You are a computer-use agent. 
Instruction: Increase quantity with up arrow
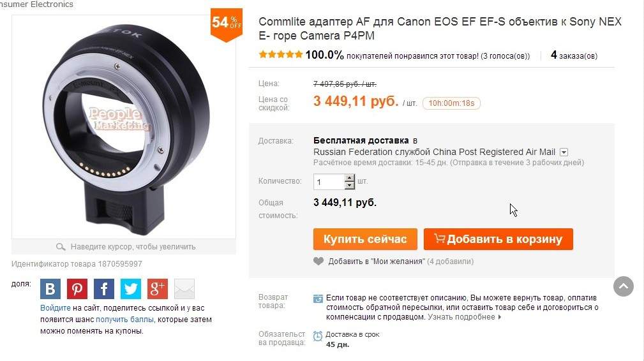point(350,178)
